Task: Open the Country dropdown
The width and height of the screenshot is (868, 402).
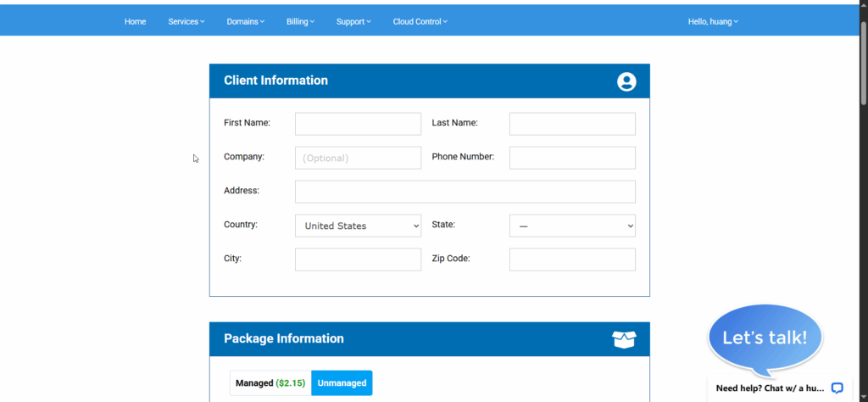Action: pos(358,226)
